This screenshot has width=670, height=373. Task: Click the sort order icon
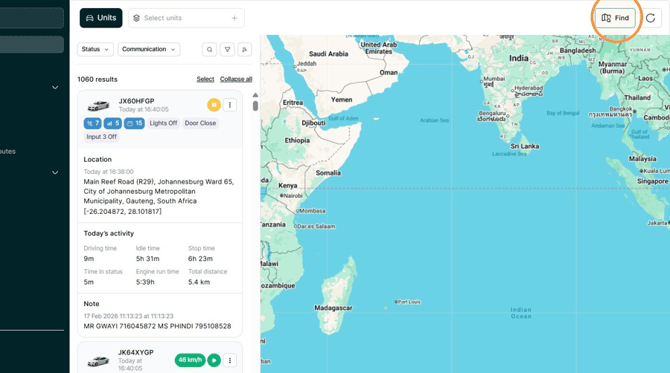(245, 50)
